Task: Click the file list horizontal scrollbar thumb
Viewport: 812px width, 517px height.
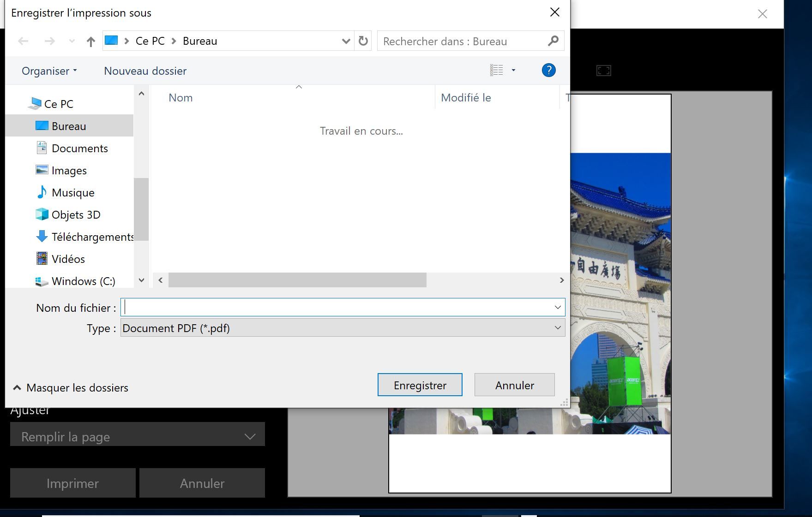Action: pyautogui.click(x=297, y=280)
